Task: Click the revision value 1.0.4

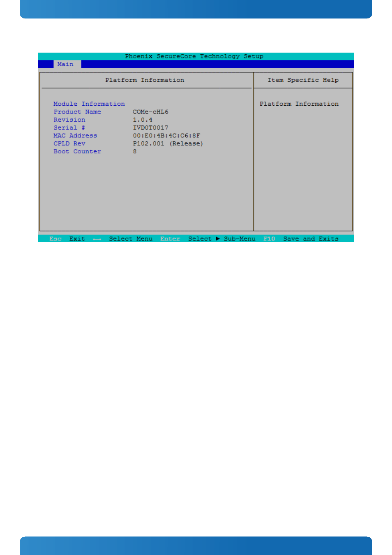Action: 143,120
